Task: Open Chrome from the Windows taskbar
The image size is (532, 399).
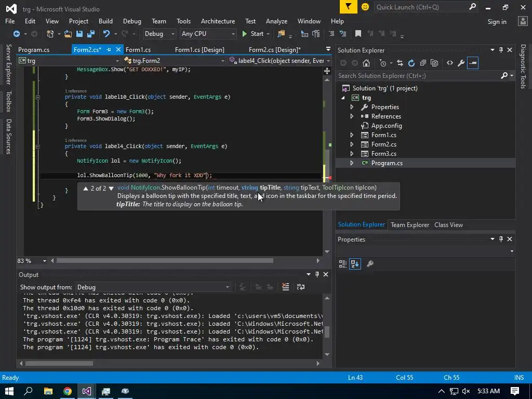Action: coord(67,391)
